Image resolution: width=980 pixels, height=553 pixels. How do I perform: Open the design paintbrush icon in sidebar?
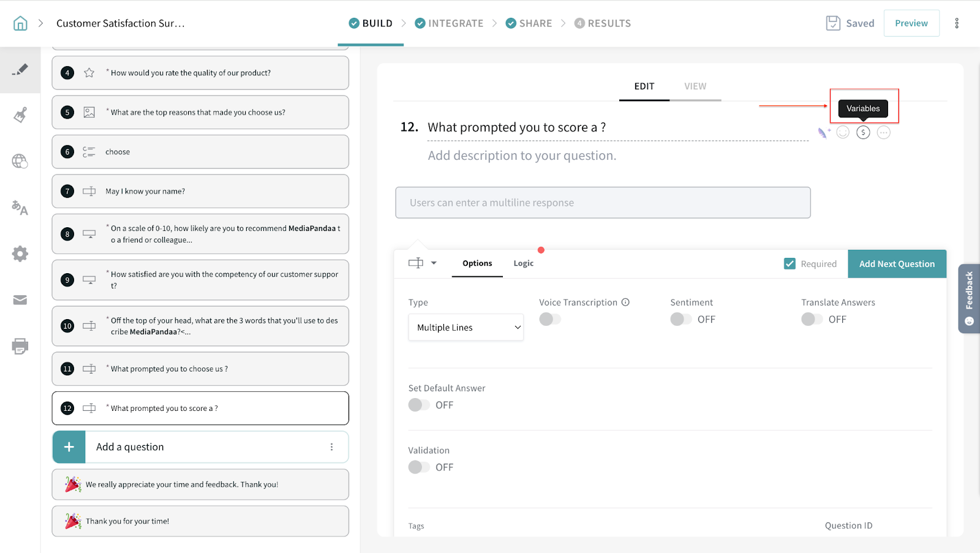coord(20,115)
